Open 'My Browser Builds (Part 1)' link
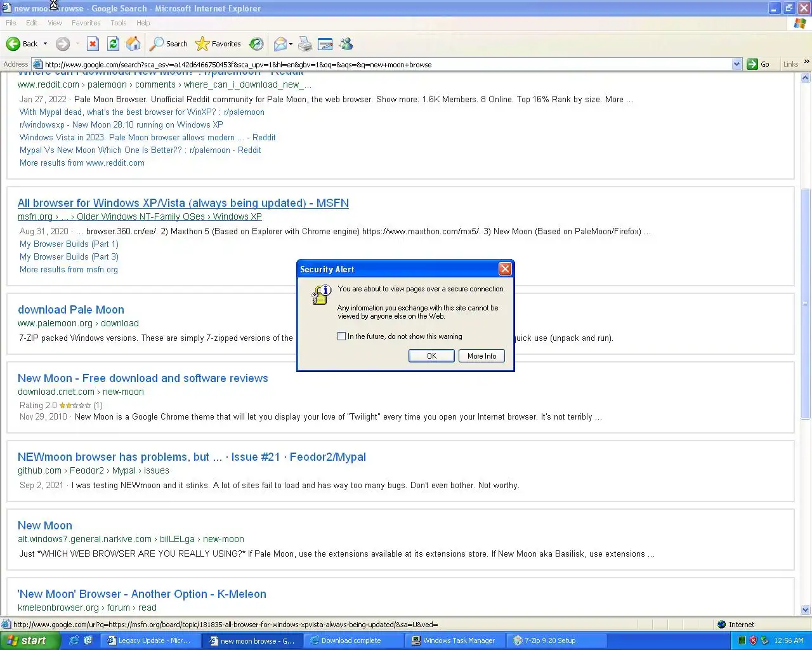812x650 pixels. point(69,244)
